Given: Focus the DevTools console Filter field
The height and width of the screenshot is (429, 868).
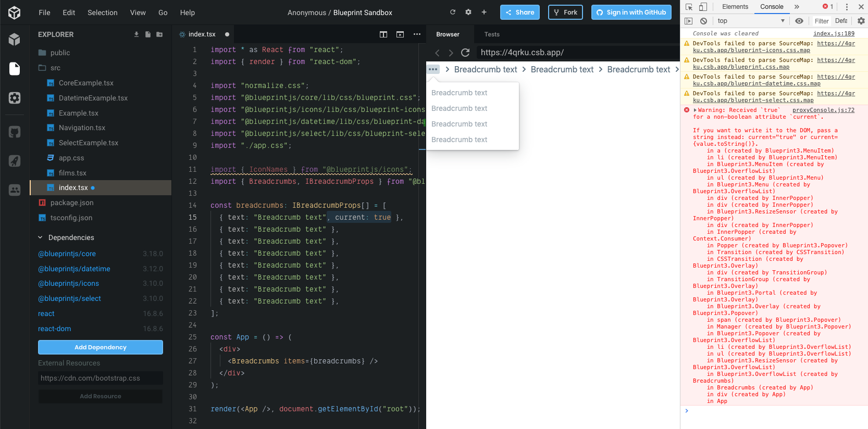Looking at the screenshot, I should coord(822,21).
